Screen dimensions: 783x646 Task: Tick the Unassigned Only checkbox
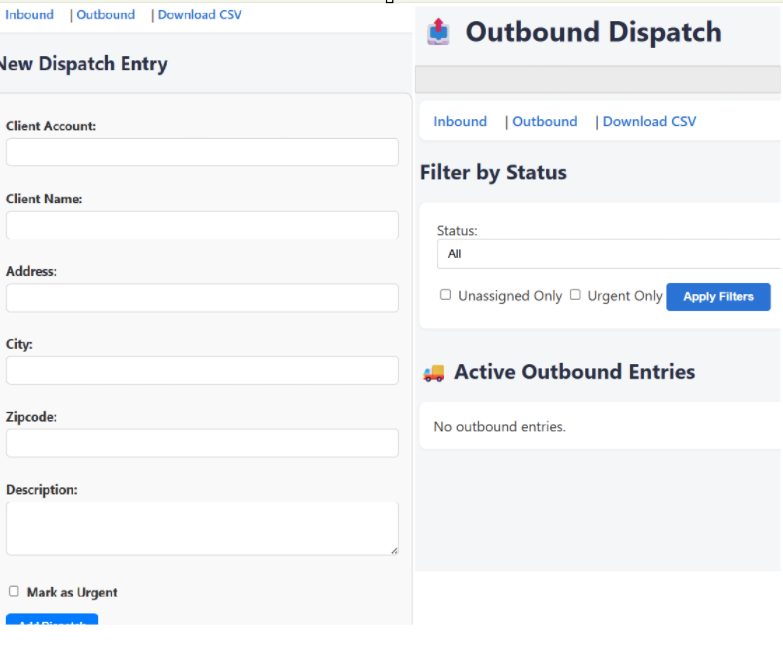[x=445, y=295]
